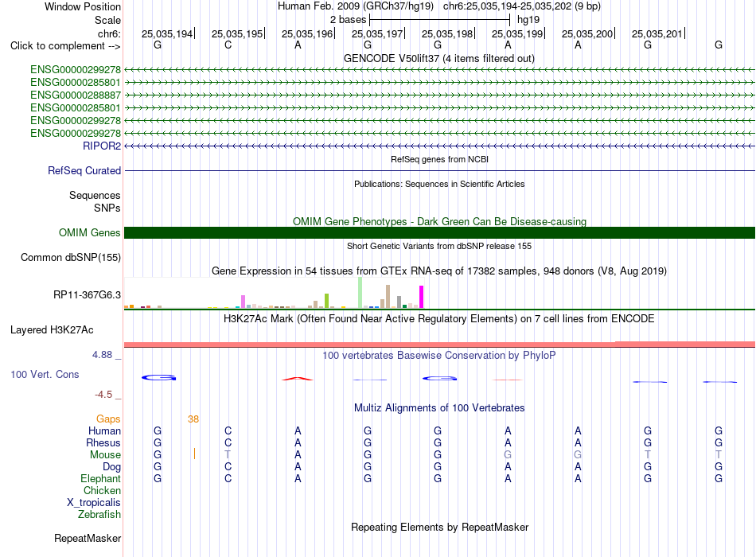This screenshot has width=756, height=557.
Task: Click position label 25,035,201
Action: tap(657, 33)
